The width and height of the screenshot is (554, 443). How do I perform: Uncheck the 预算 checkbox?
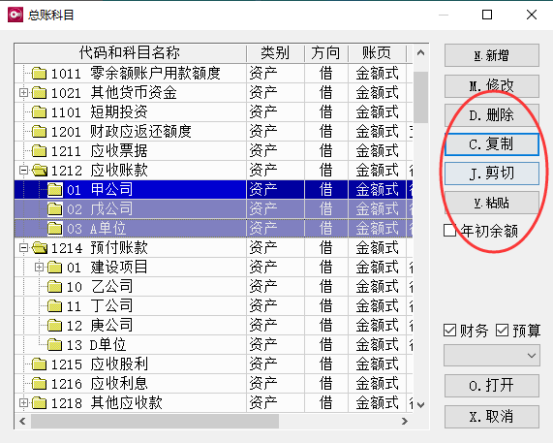point(502,331)
